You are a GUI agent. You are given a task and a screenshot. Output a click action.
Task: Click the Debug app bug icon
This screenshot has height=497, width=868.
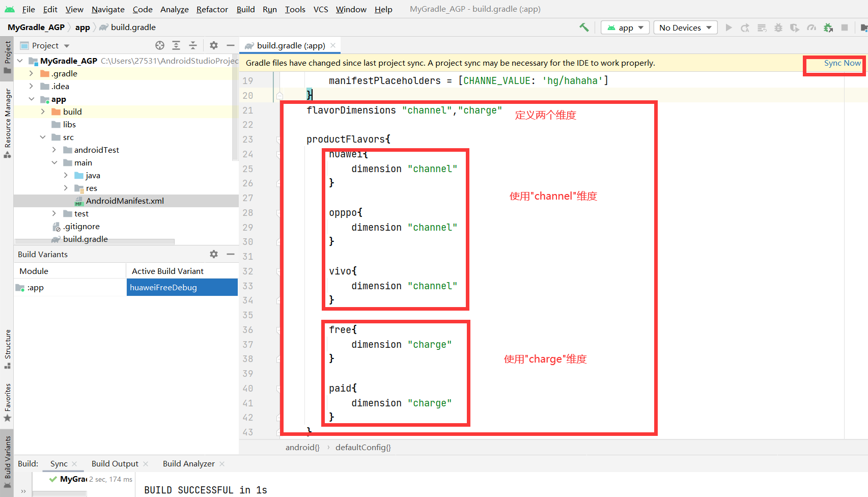pyautogui.click(x=778, y=27)
